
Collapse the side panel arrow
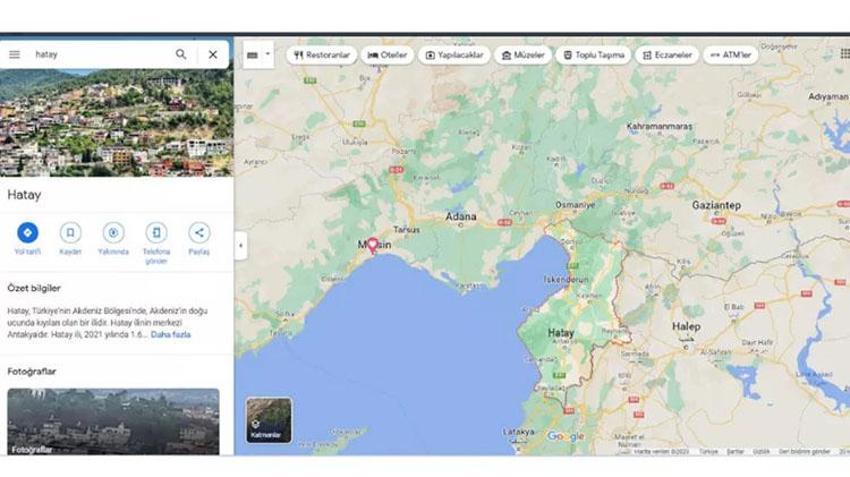pos(241,246)
